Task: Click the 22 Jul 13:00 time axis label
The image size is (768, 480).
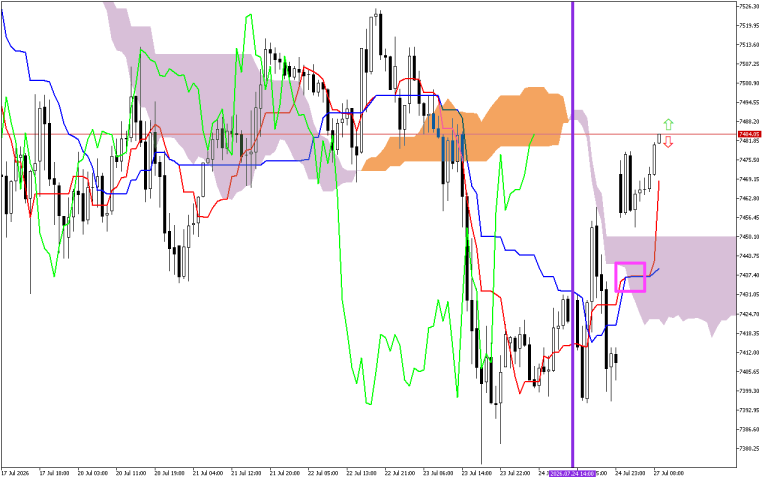Action: pyautogui.click(x=361, y=474)
